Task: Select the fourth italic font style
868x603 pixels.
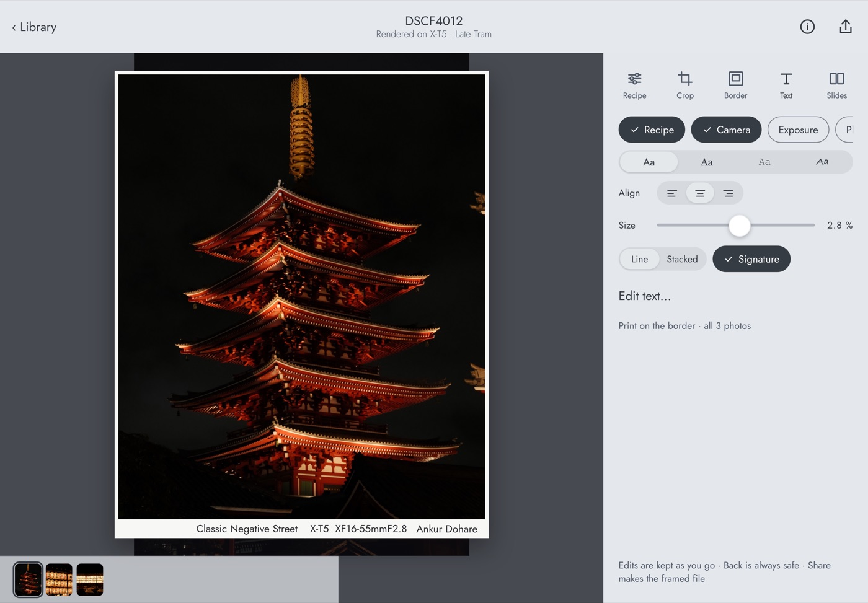Action: [x=822, y=162]
